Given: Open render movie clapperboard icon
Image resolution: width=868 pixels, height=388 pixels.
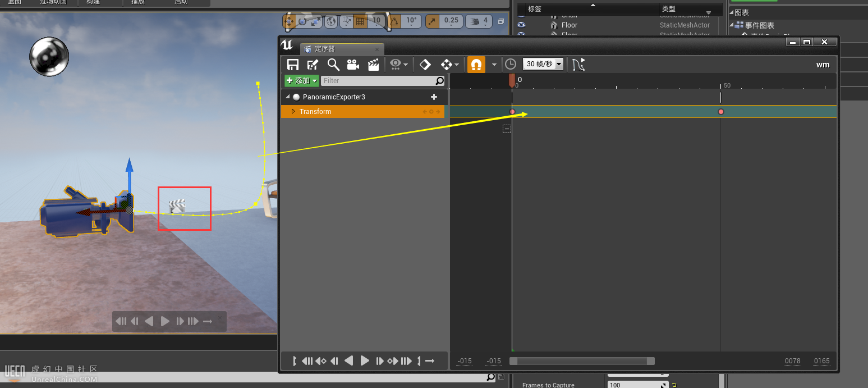Looking at the screenshot, I should (x=373, y=65).
